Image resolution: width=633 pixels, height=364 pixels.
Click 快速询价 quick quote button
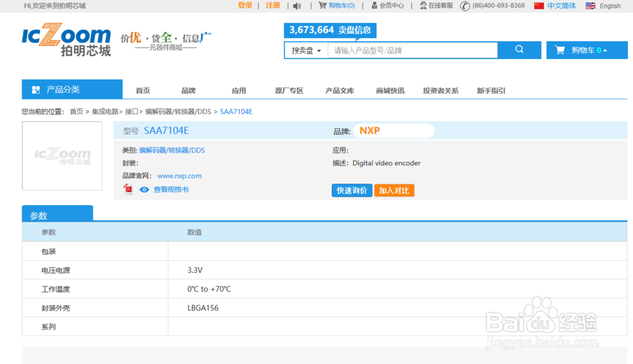[352, 191]
